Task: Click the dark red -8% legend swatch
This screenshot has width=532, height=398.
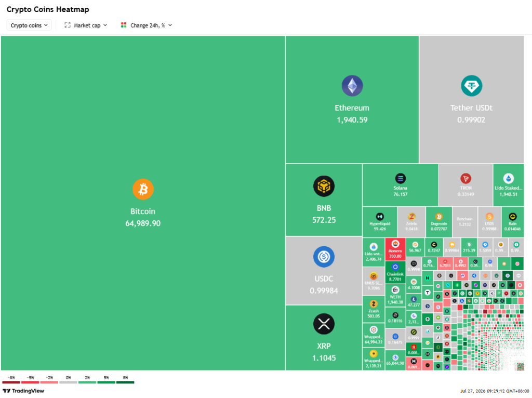Action: (x=11, y=382)
